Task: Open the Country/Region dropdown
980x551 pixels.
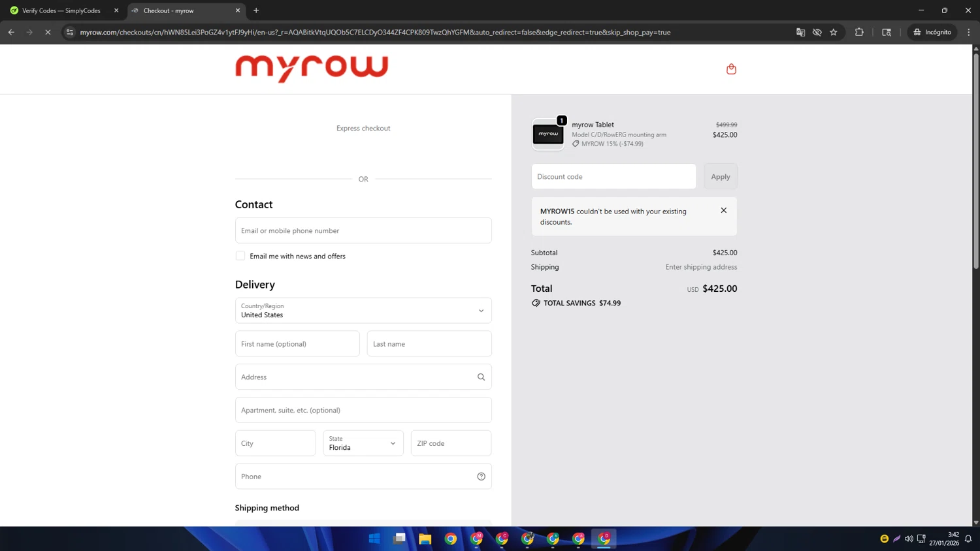Action: tap(363, 311)
